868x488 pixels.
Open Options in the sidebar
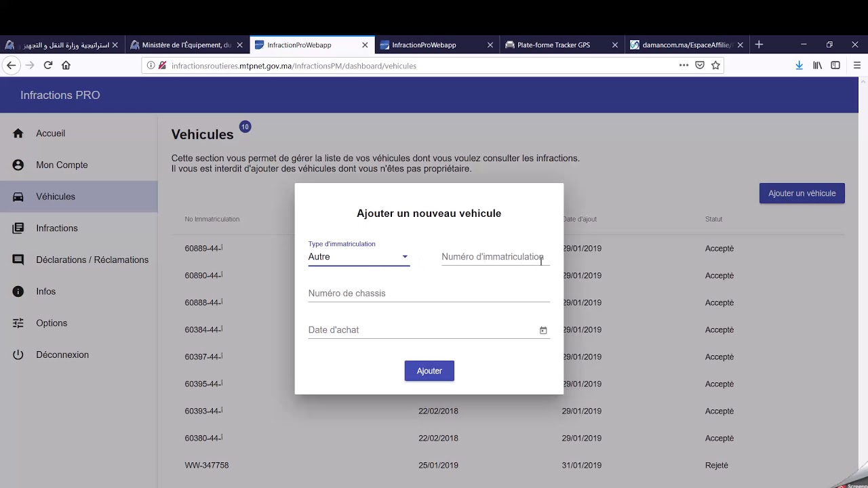[x=79, y=323]
